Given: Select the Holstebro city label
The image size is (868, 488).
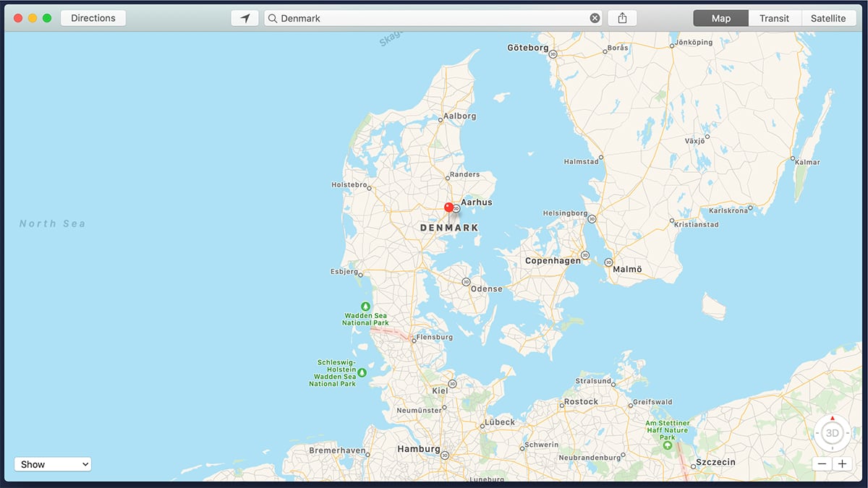Looking at the screenshot, I should point(349,184).
